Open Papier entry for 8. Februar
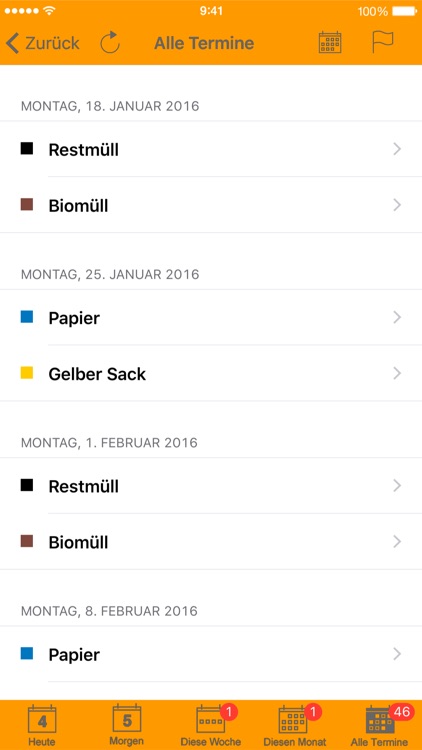This screenshot has width=422, height=750. pos(211,654)
